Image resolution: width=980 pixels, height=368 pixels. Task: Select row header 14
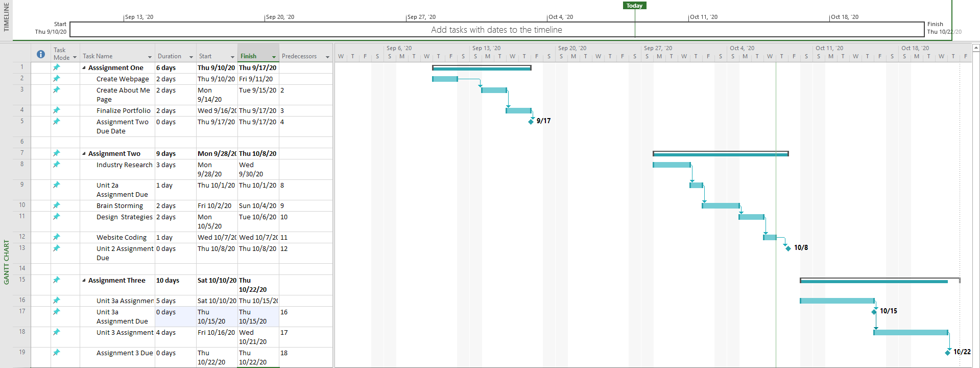22,268
